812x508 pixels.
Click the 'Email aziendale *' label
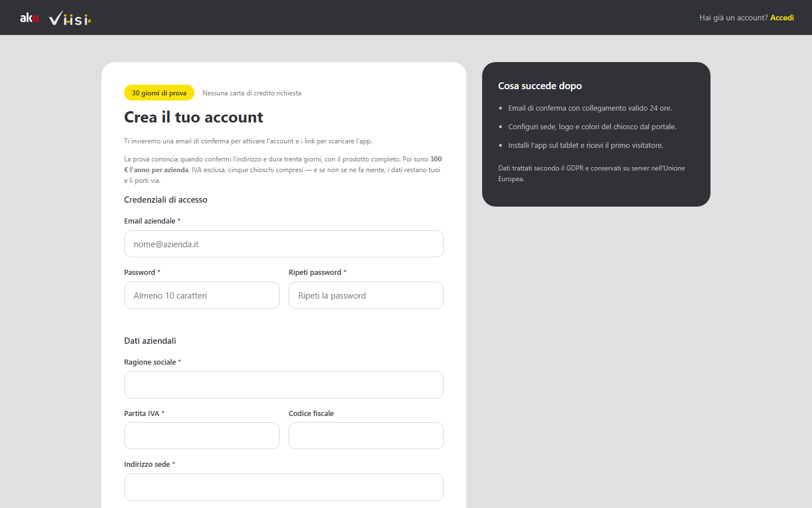(x=152, y=221)
